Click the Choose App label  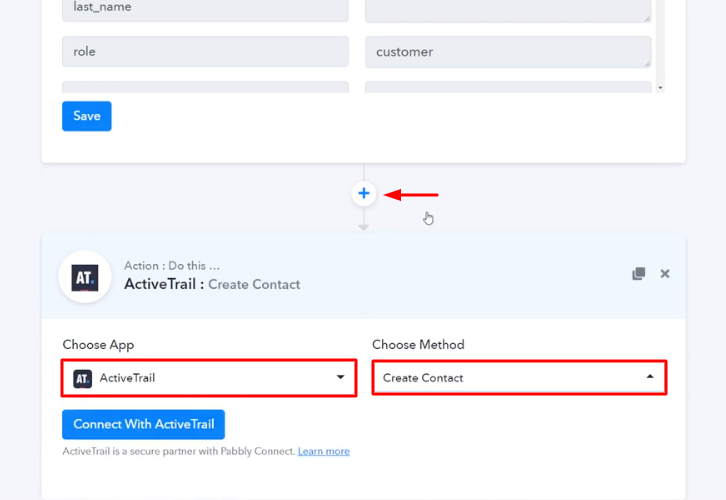(99, 345)
